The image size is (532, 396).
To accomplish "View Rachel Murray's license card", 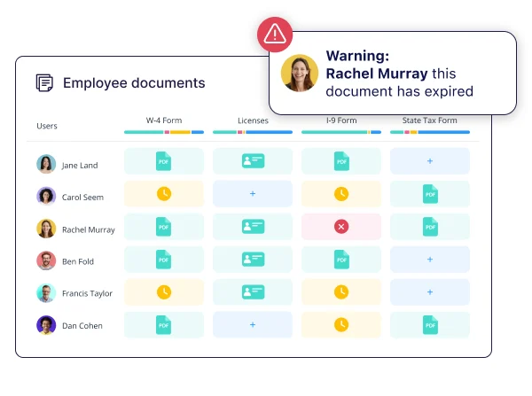I will click(253, 227).
